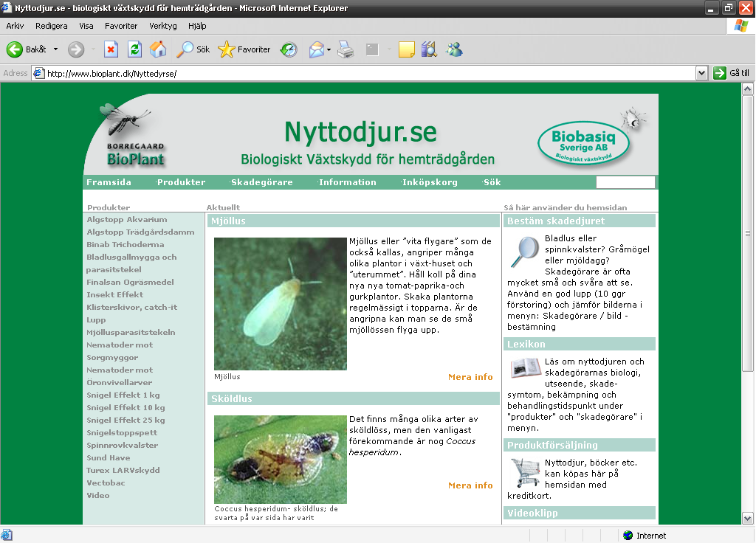Open the Edit button dropdown arrow
This screenshot has width=756, height=543.
click(388, 49)
